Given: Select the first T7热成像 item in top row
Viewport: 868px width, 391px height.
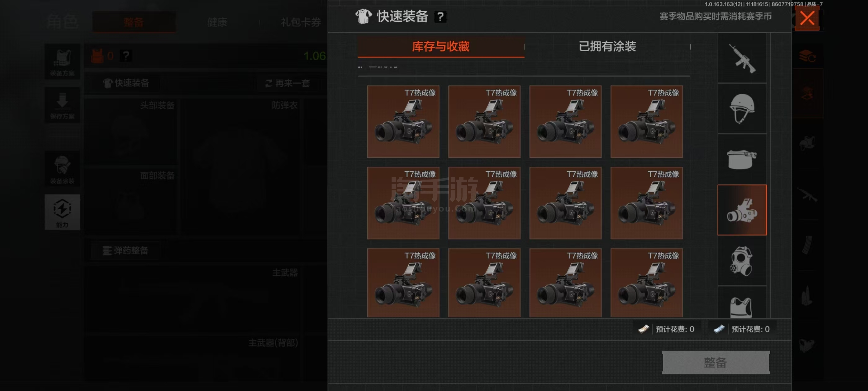Looking at the screenshot, I should (x=403, y=122).
